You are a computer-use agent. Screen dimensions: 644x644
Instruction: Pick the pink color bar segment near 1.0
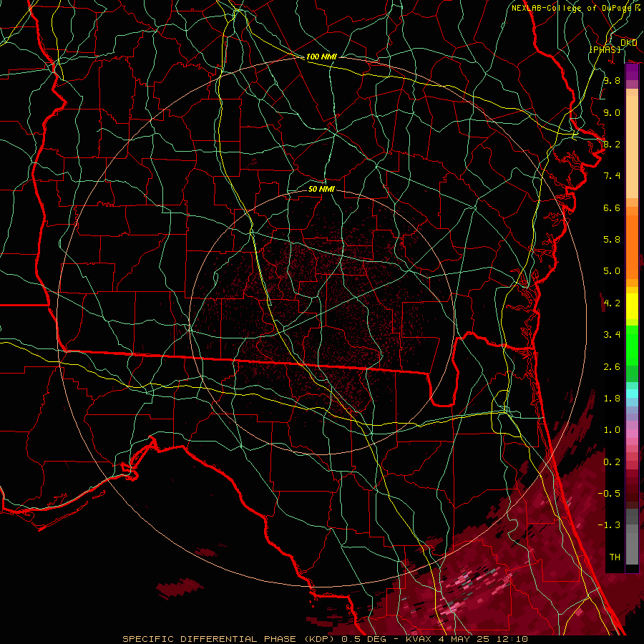(632, 434)
